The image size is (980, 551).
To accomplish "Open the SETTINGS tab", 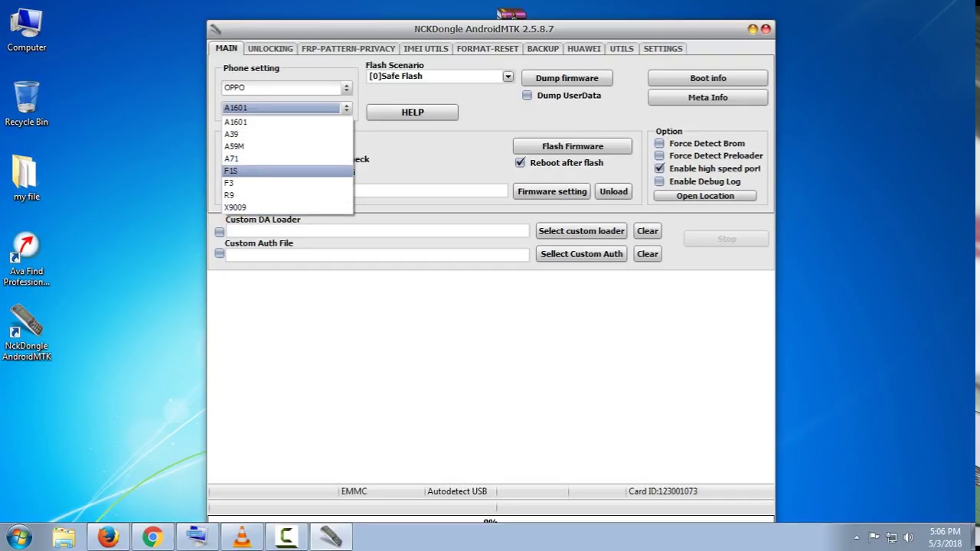I will pyautogui.click(x=663, y=49).
